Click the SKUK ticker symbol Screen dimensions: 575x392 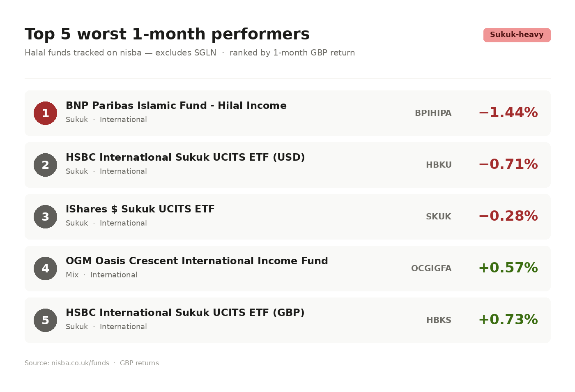[x=438, y=217]
